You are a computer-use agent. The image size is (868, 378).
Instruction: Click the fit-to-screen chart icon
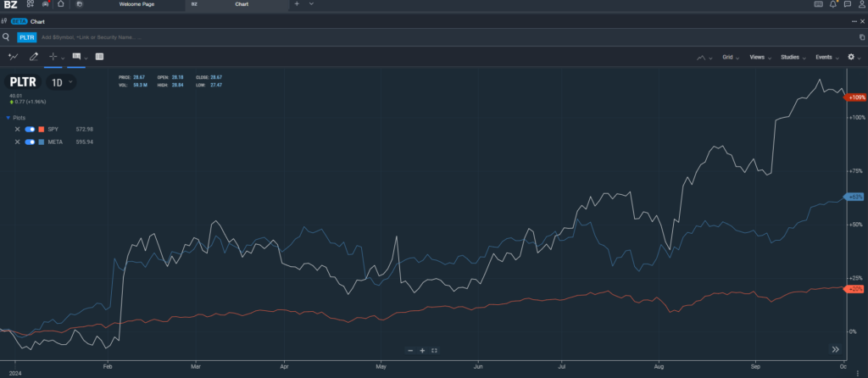pyautogui.click(x=434, y=350)
